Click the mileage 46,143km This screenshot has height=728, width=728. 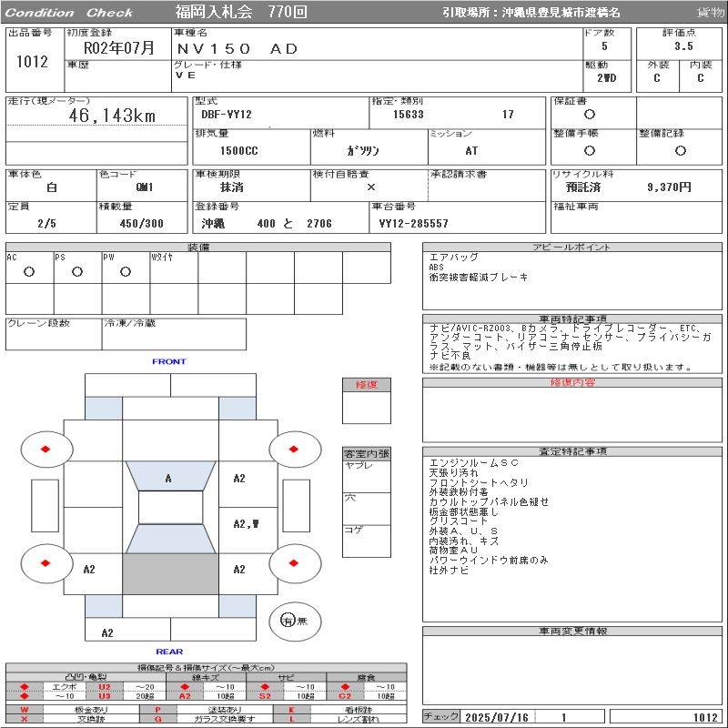tap(112, 116)
